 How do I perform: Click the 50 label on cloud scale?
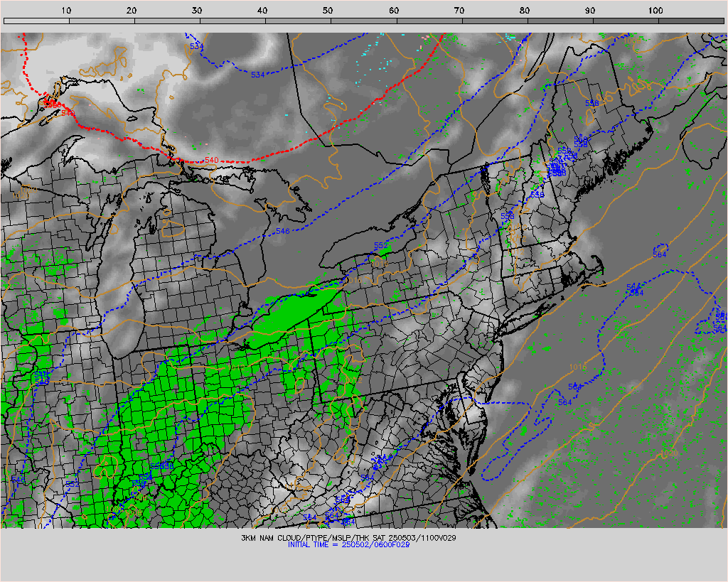[x=328, y=10]
